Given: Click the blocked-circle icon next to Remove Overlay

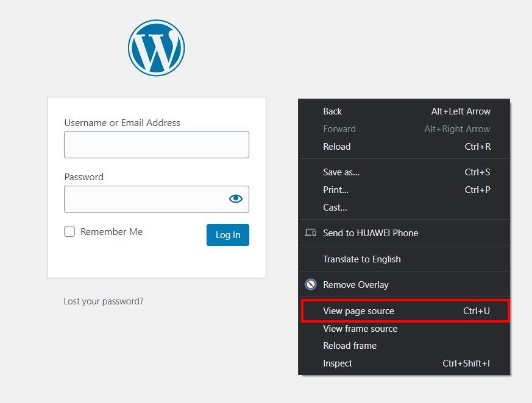Looking at the screenshot, I should pos(311,284).
